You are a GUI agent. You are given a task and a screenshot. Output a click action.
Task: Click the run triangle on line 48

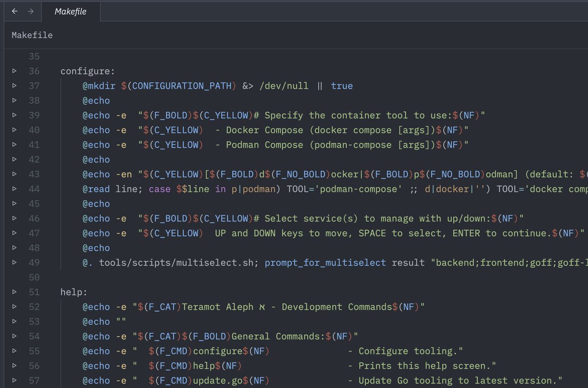(x=15, y=248)
